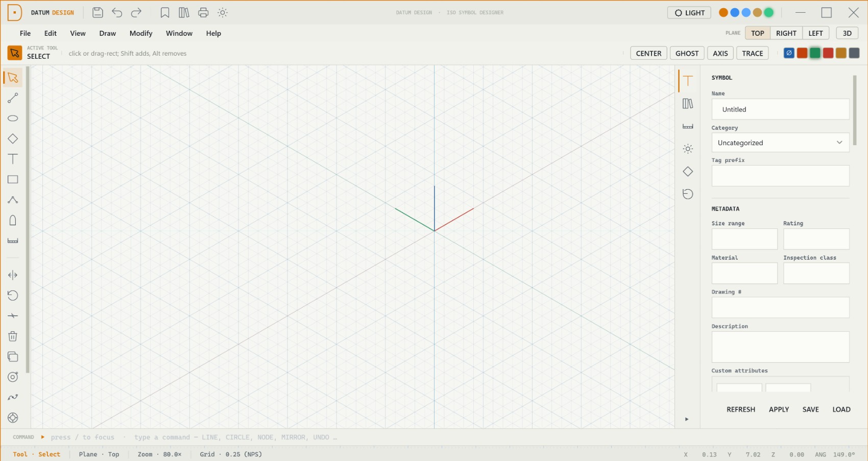Viewport: 868px width, 461px height.
Task: Switch plane to LEFT
Action: coord(815,33)
